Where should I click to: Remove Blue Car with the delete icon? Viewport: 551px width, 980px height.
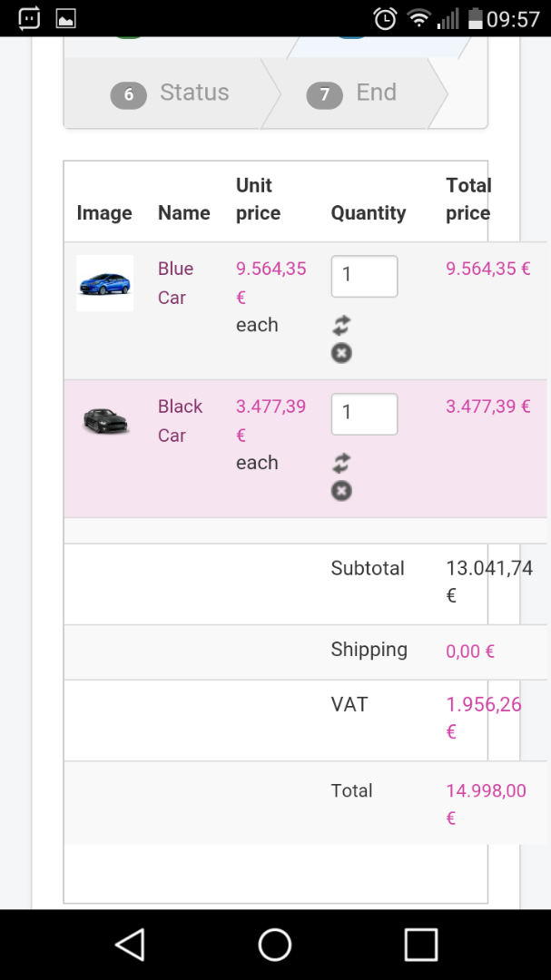coord(341,353)
